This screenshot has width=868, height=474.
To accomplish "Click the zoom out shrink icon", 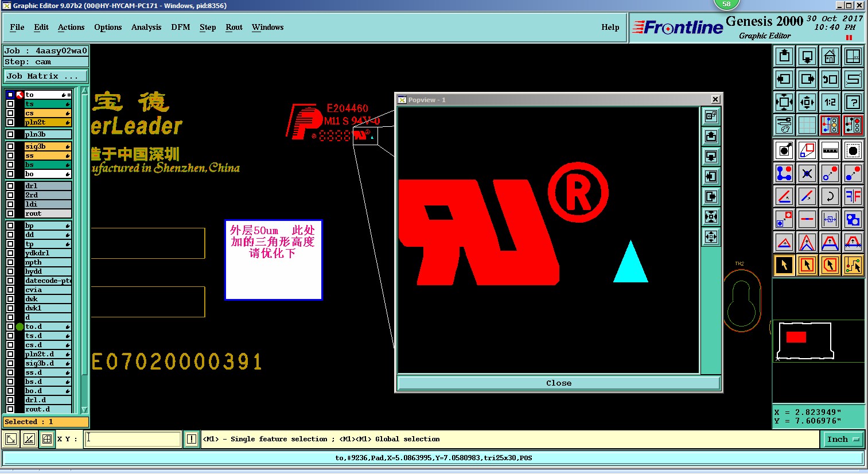I will [807, 102].
